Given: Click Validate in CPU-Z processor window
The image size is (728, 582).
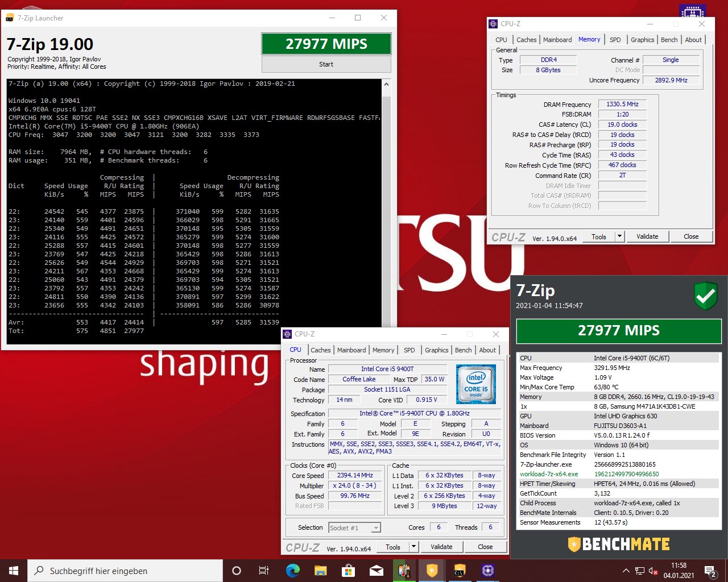Looking at the screenshot, I should click(x=441, y=547).
